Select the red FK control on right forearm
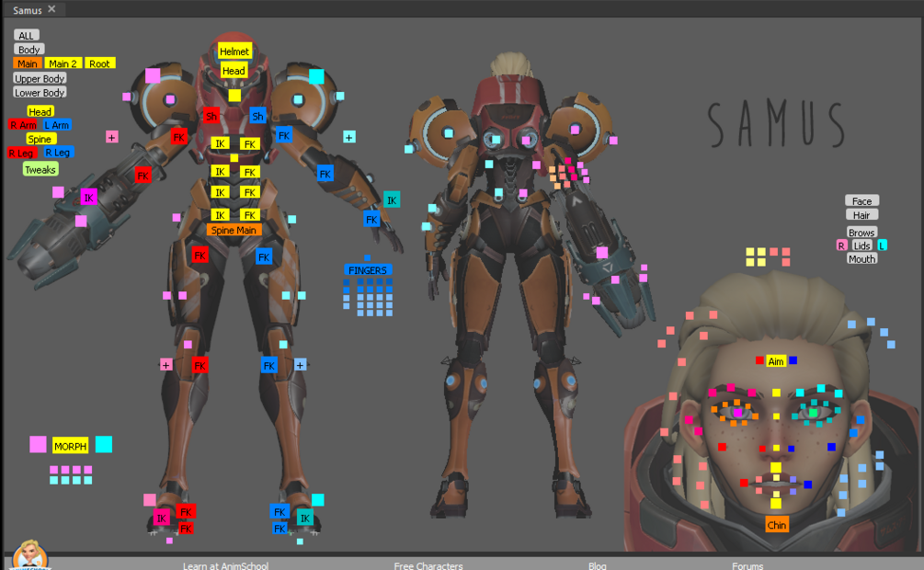 tap(143, 175)
